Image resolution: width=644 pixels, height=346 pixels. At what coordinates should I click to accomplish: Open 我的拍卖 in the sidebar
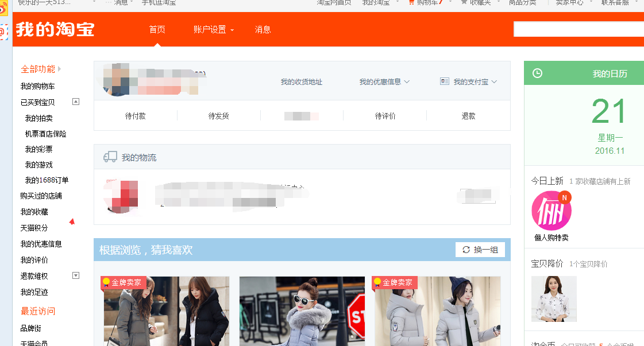(39, 118)
